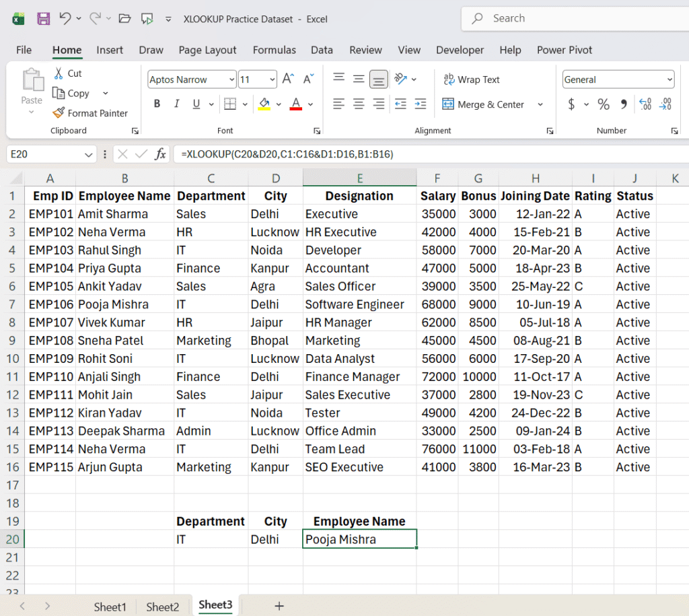This screenshot has width=689, height=616.
Task: Select column E header
Action: point(359,178)
